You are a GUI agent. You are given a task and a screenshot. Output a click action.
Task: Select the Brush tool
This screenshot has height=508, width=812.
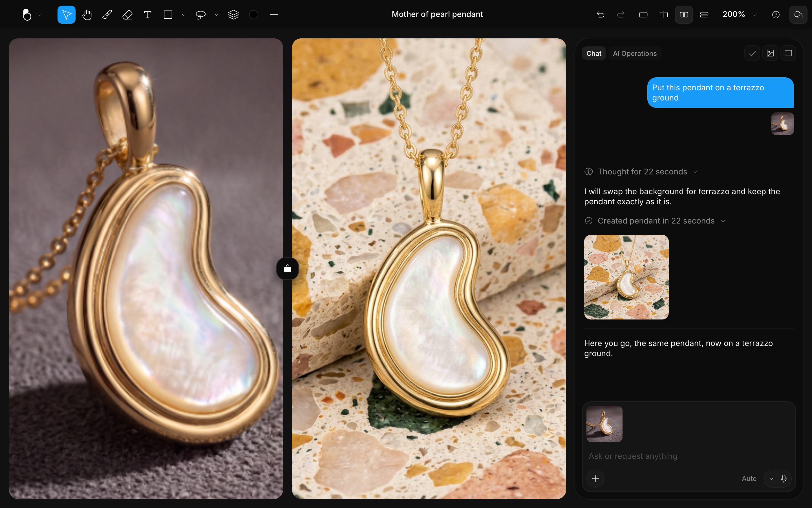pos(107,14)
